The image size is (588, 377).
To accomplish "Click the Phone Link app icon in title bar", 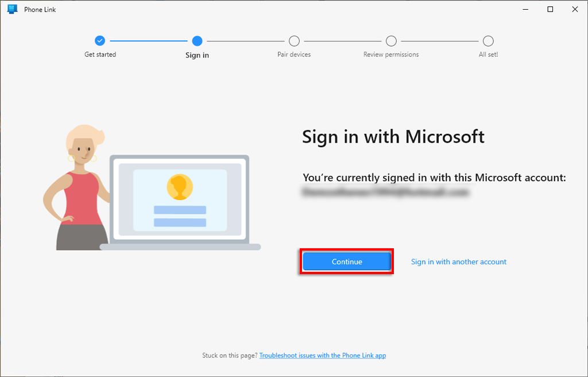I will point(13,9).
